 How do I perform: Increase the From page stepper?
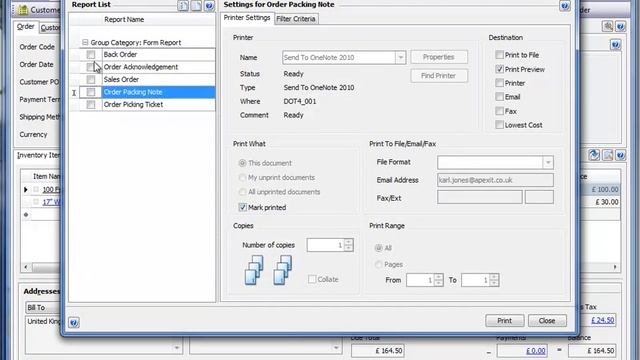click(x=438, y=277)
